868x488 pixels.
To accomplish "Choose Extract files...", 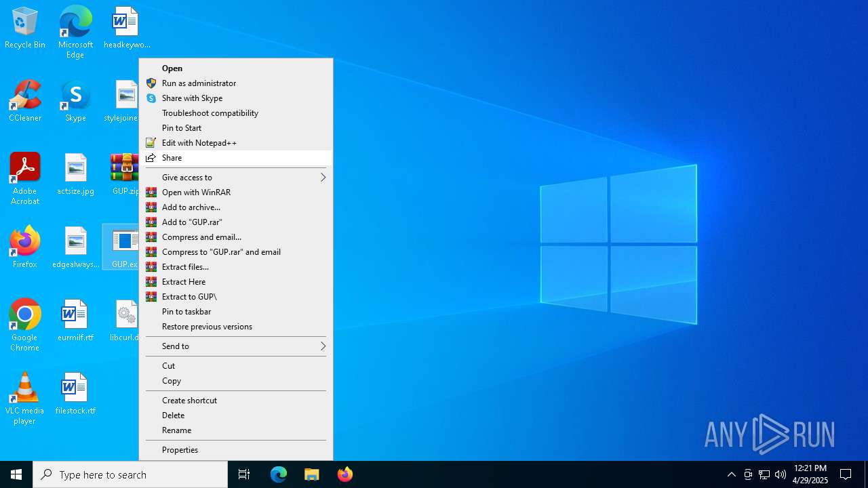I will click(235, 267).
